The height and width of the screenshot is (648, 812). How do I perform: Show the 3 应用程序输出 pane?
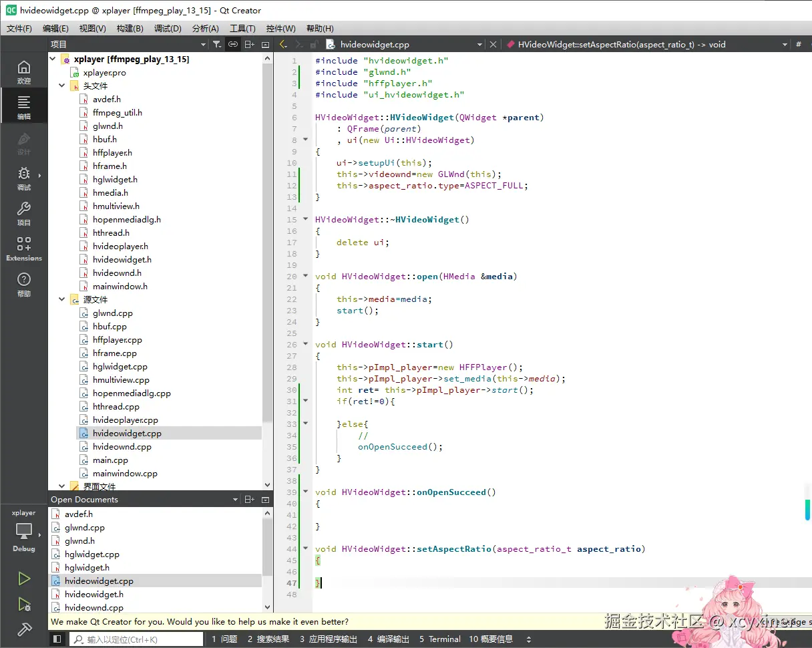tap(329, 639)
